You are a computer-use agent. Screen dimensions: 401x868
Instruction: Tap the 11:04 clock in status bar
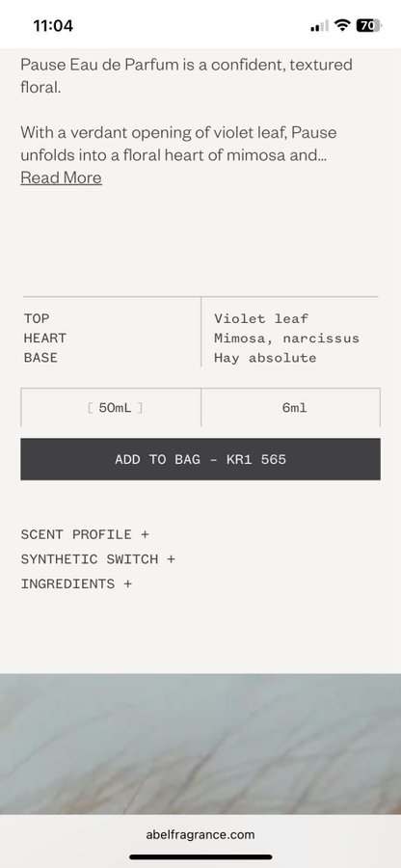click(x=53, y=25)
